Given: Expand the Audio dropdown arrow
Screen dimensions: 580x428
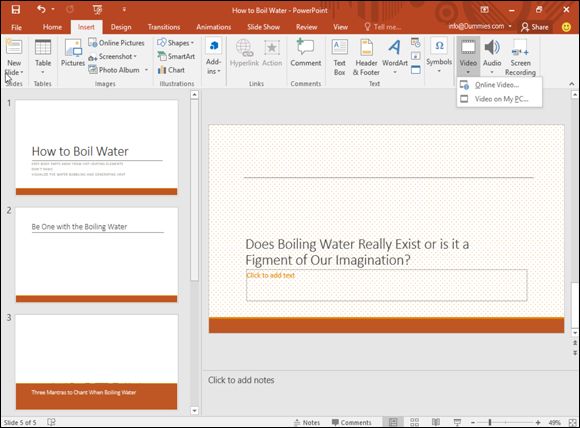Looking at the screenshot, I should (492, 72).
